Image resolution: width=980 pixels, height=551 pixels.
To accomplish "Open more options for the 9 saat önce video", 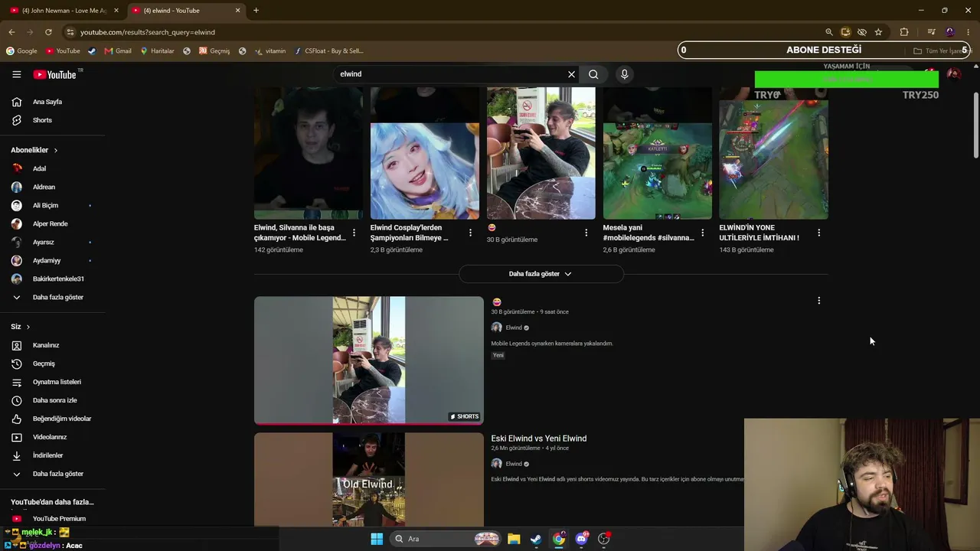I will click(819, 301).
